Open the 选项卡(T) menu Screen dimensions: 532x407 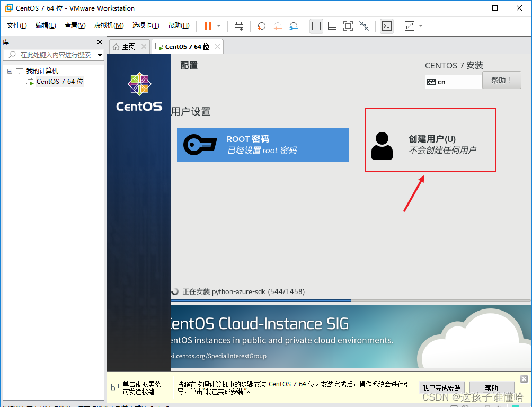click(146, 25)
